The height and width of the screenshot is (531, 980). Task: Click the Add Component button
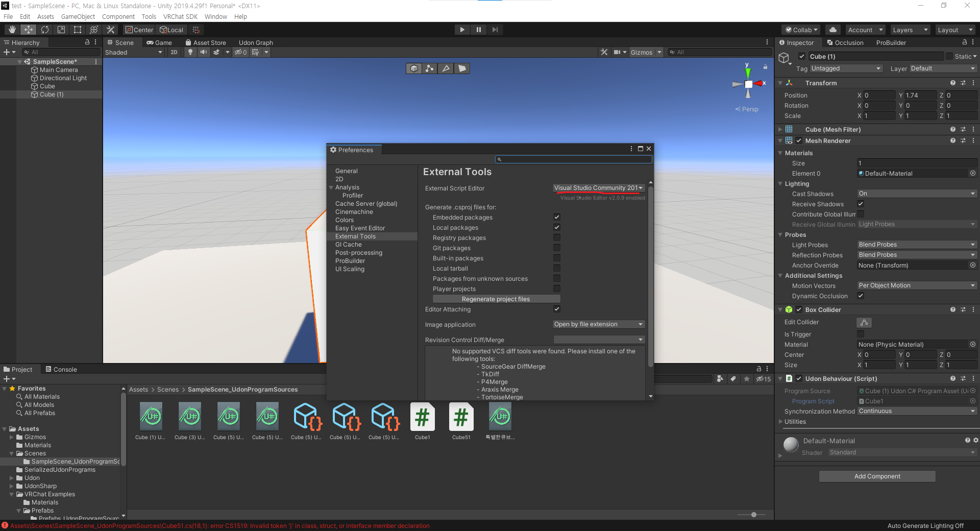pyautogui.click(x=877, y=476)
